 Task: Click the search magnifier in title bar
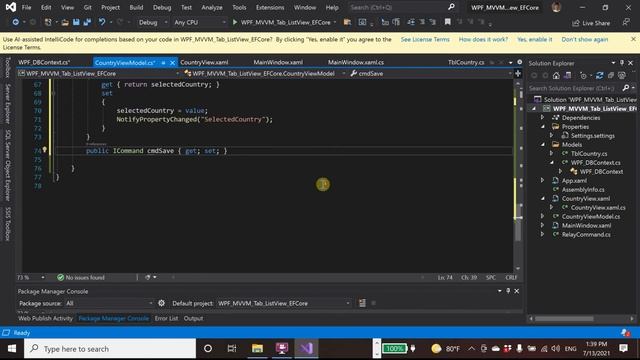point(451,7)
